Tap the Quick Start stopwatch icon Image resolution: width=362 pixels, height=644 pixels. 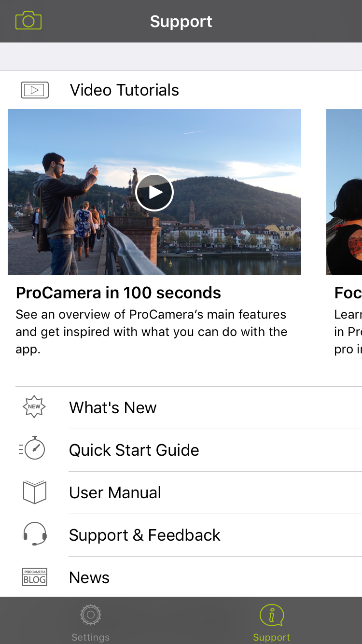(33, 449)
